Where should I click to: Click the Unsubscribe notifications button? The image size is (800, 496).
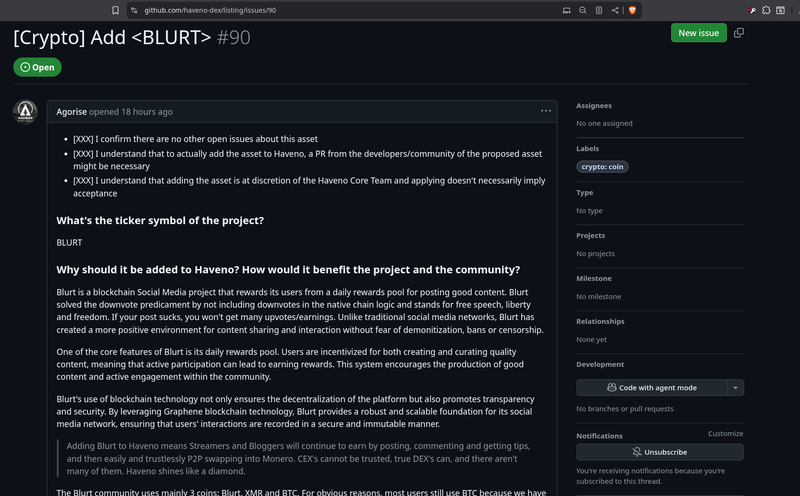[x=659, y=452]
